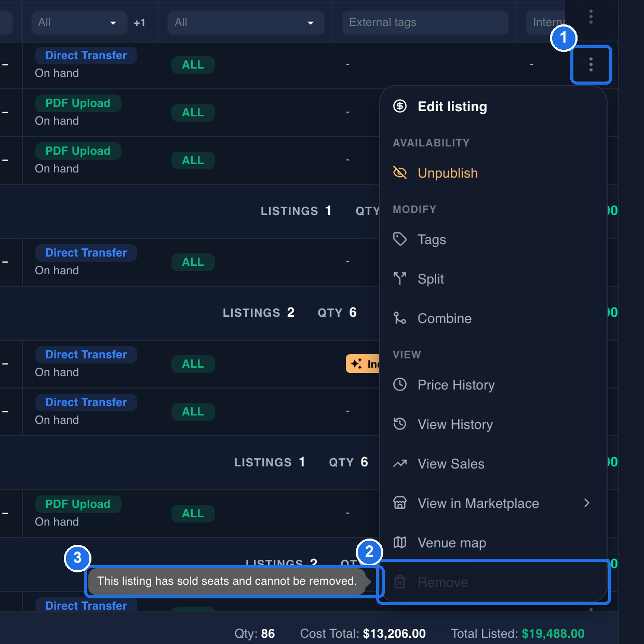Choose Split from the Modify section
644x644 pixels.
(x=493, y=279)
